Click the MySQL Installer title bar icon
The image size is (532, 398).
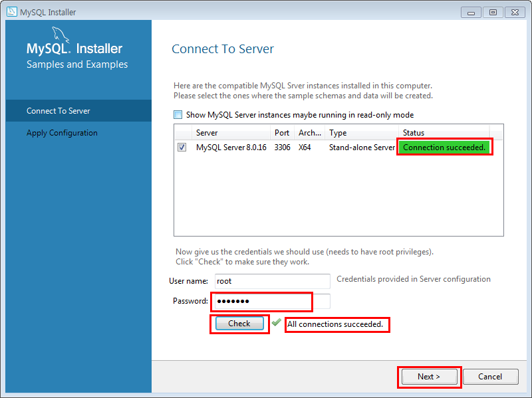tap(12, 12)
